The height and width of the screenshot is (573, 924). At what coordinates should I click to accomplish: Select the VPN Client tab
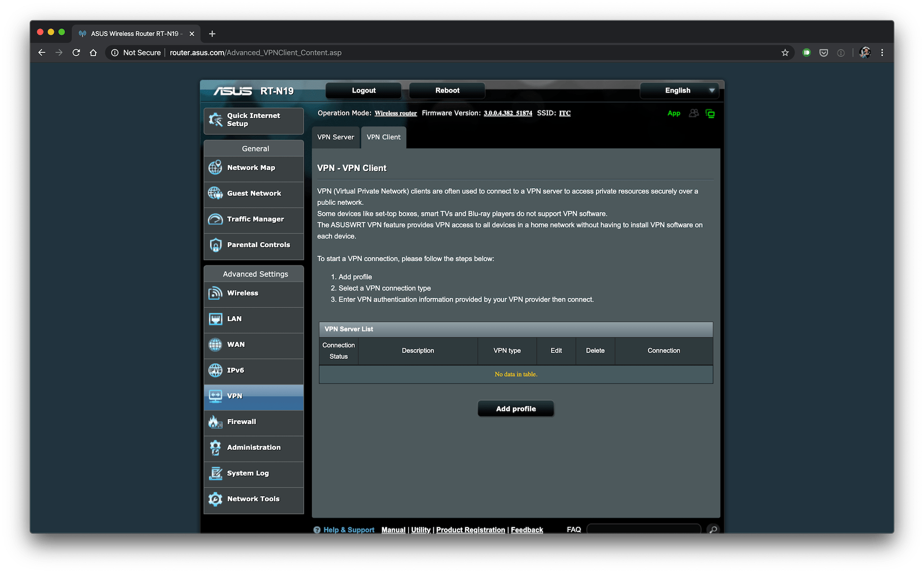(x=384, y=137)
